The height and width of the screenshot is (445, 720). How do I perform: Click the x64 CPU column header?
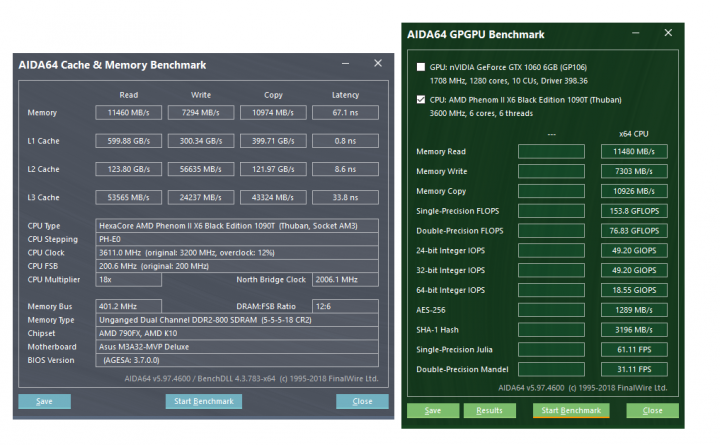point(634,134)
